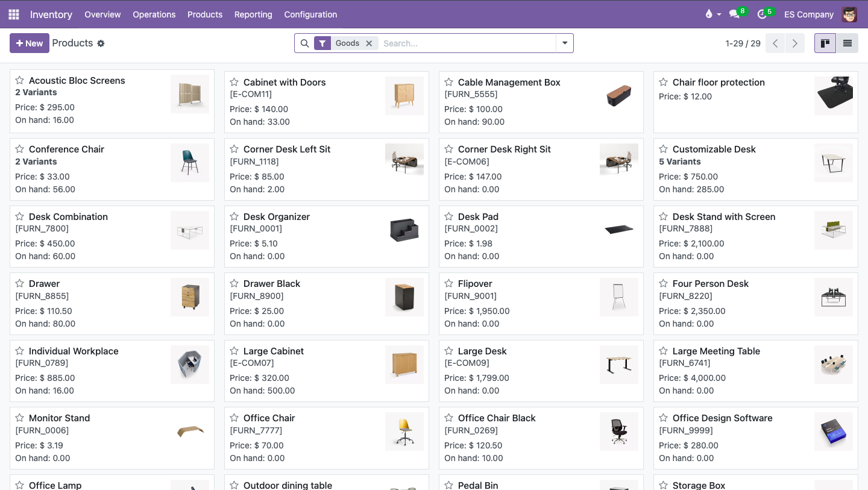This screenshot has width=868, height=490.
Task: Open the apps grid home menu
Action: pyautogui.click(x=13, y=14)
